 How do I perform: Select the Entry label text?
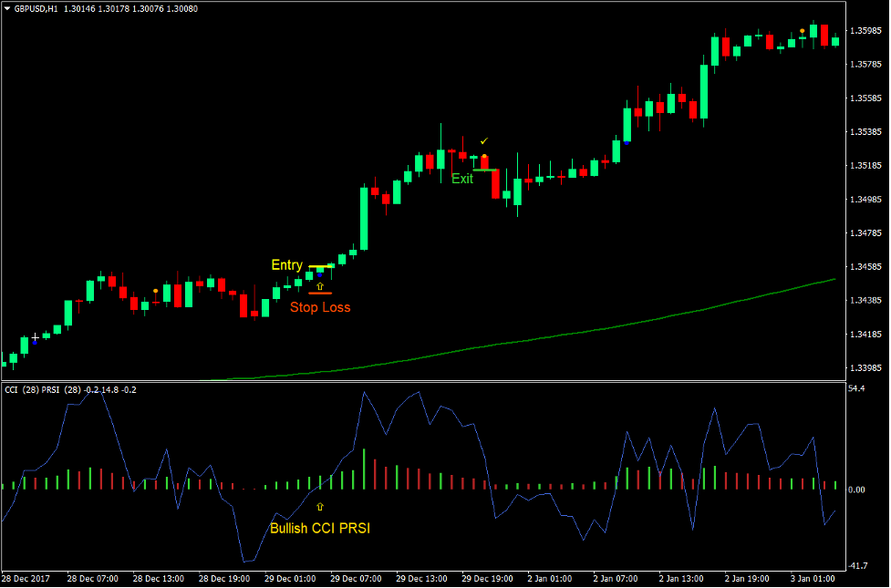click(x=286, y=264)
